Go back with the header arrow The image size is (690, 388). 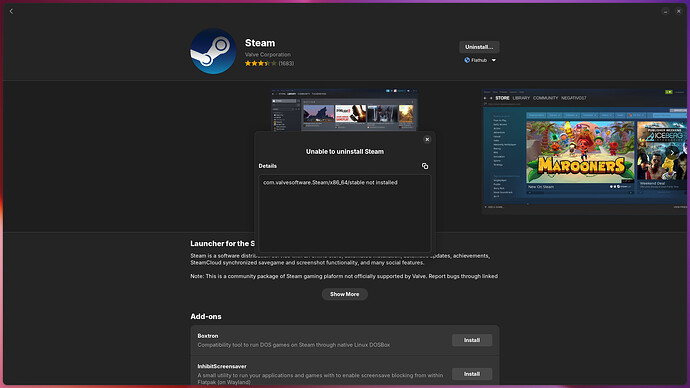pos(11,11)
